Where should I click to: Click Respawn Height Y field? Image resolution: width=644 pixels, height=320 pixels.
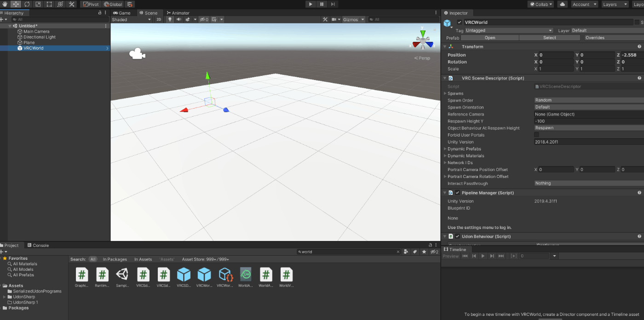click(589, 121)
